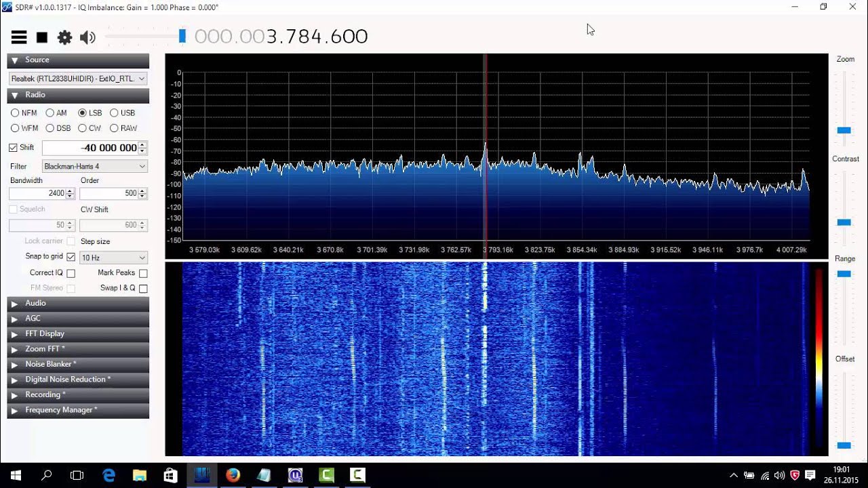Viewport: 868px width, 488px height.
Task: Enable the Correct IQ checkbox
Action: click(71, 273)
